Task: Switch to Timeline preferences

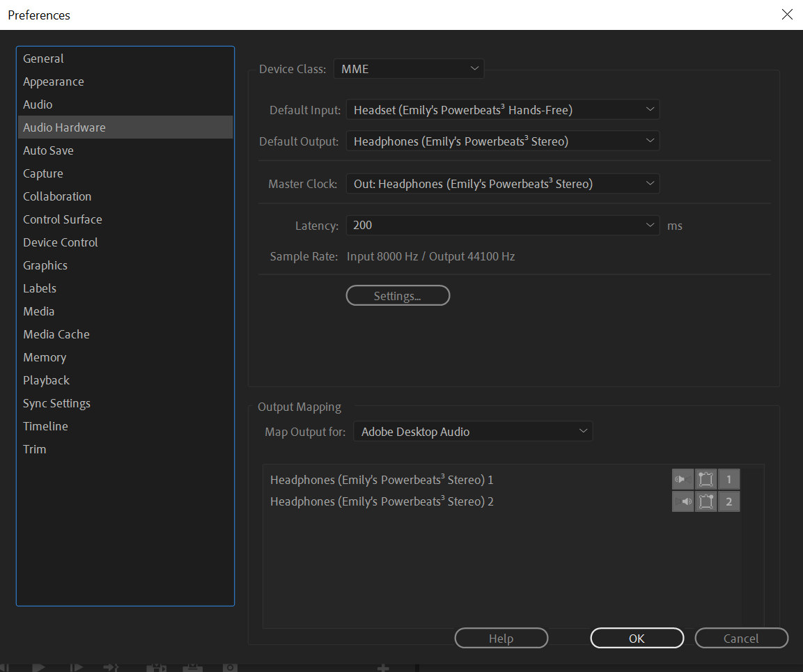Action: 125,426
